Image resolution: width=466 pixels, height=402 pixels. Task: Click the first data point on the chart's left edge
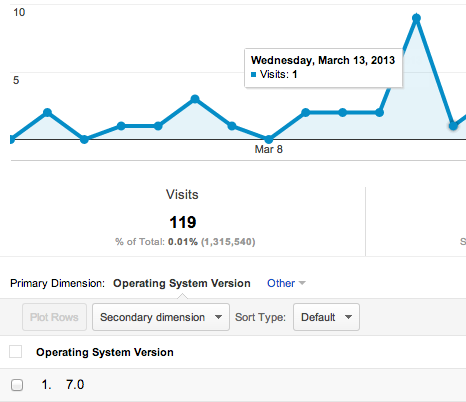point(12,139)
